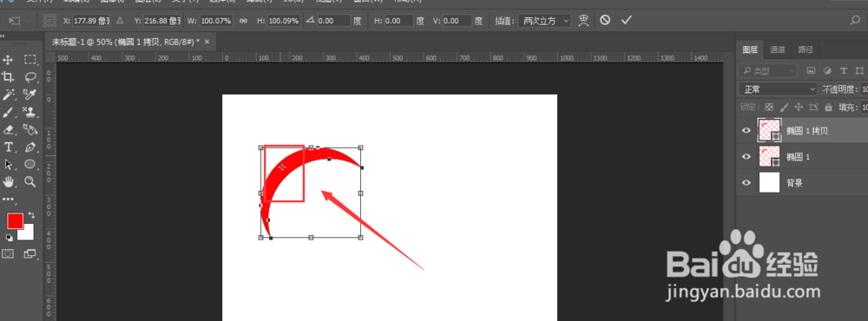Screen dimensions: 868x321
Task: Change the screen mode
Action: click(30, 253)
